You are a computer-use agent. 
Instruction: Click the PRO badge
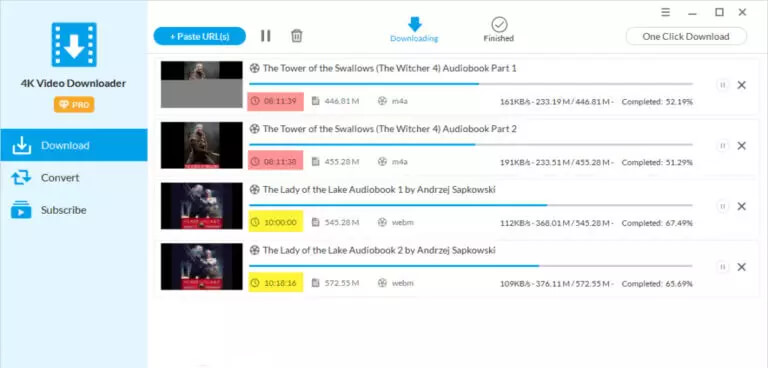(x=74, y=104)
